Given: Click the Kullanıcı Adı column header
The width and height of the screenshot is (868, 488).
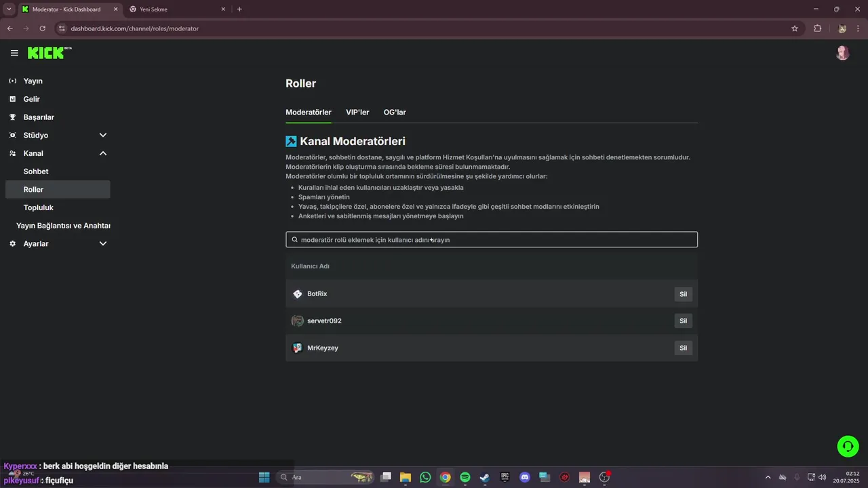Looking at the screenshot, I should click(x=310, y=266).
